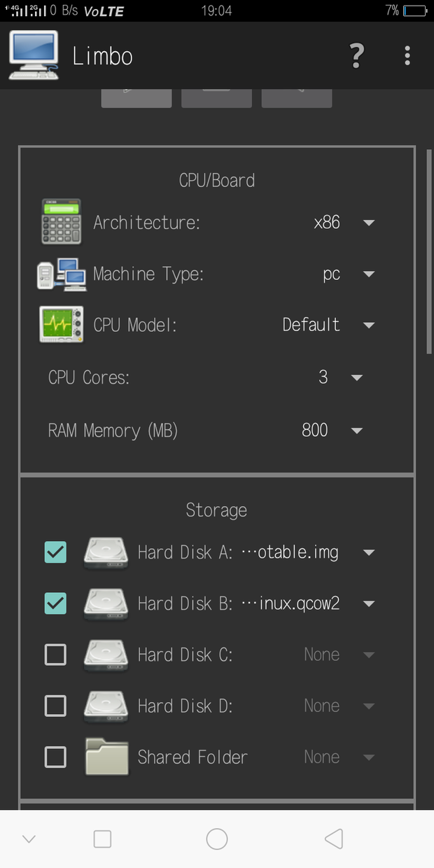Open the Architecture x86 dropdown
This screenshot has width=434, height=868.
(x=343, y=223)
